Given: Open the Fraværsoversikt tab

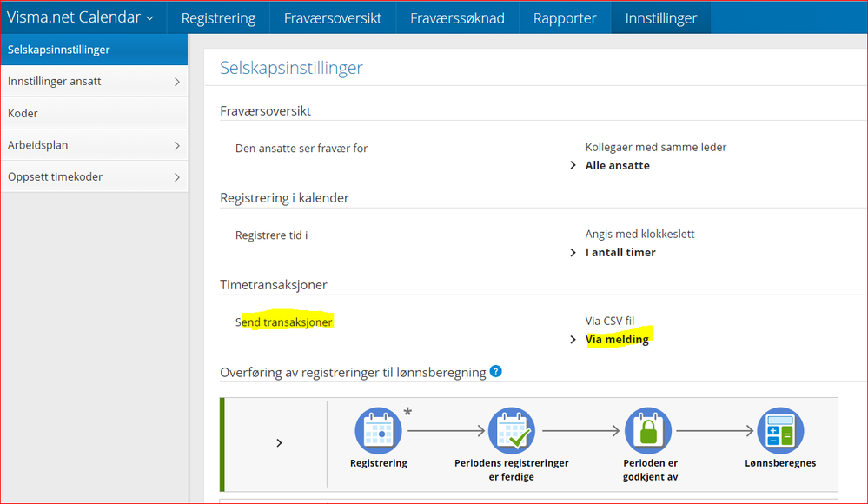Looking at the screenshot, I should (x=333, y=17).
